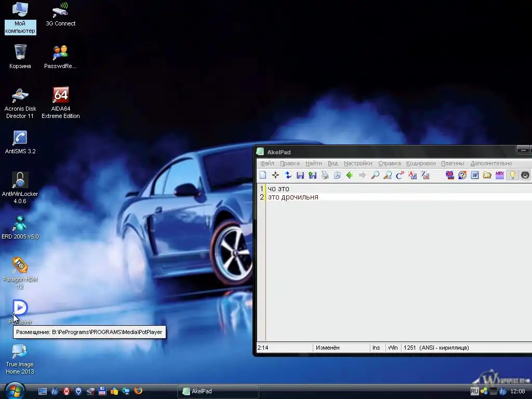Viewport: 532px width, 399px height.
Task: Select the 3G Connect desktop icon
Action: pos(60,14)
